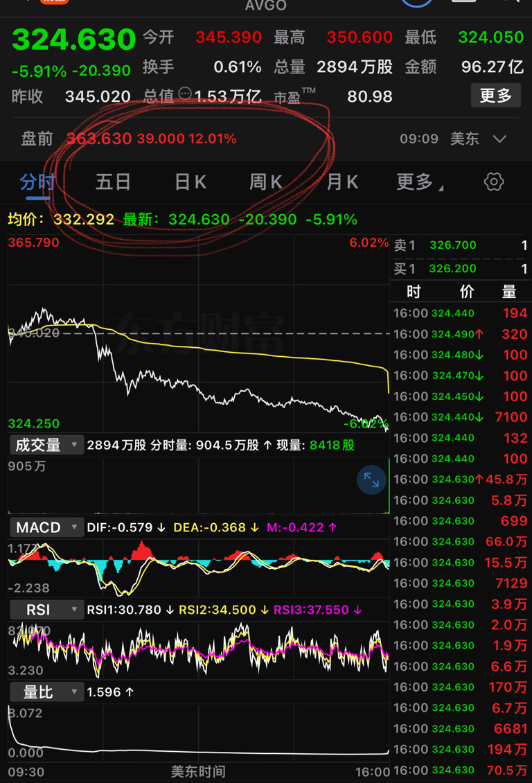
Task: Tap the RSI oscillator chart area
Action: (x=199, y=649)
